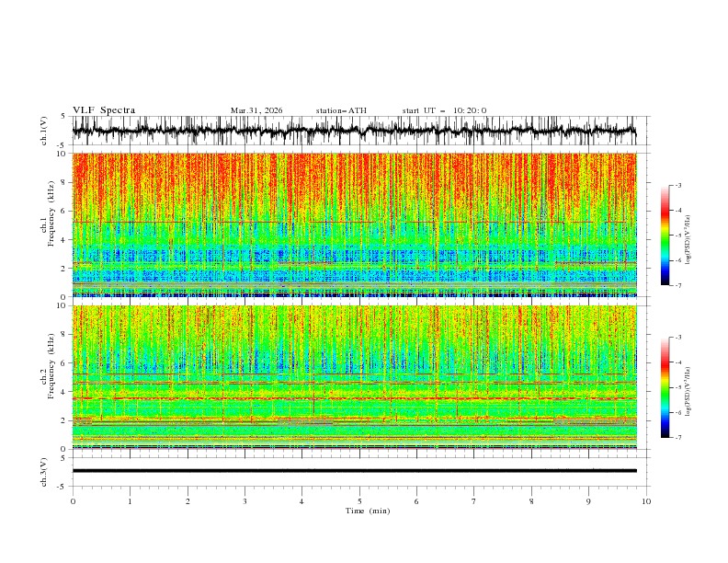
Task: Click the ch.2 spectrogram panel
Action: coord(354,377)
